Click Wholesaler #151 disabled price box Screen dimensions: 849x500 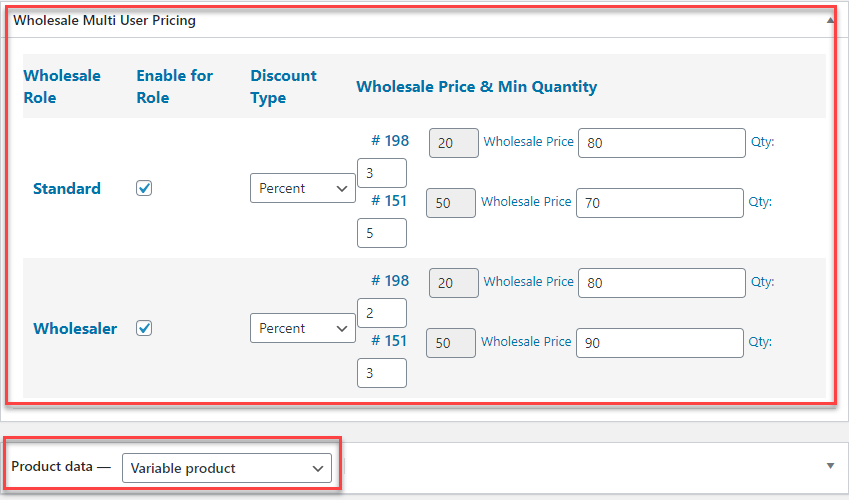pyautogui.click(x=450, y=343)
